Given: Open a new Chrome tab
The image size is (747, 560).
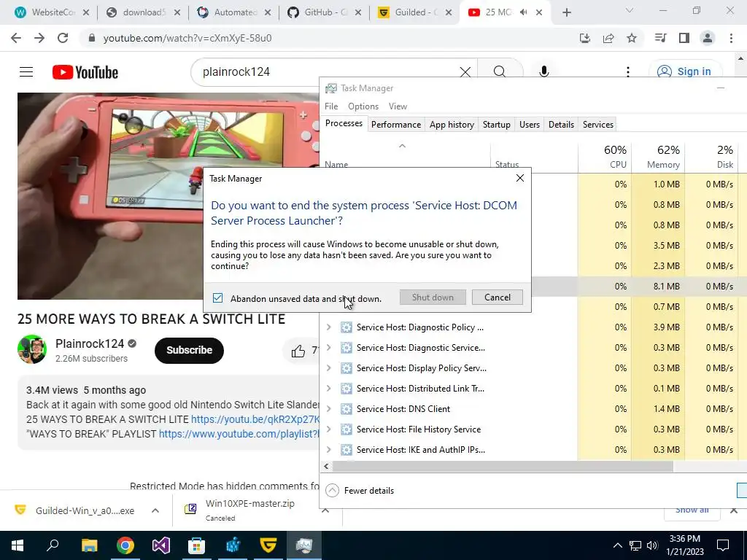Looking at the screenshot, I should pyautogui.click(x=566, y=13).
